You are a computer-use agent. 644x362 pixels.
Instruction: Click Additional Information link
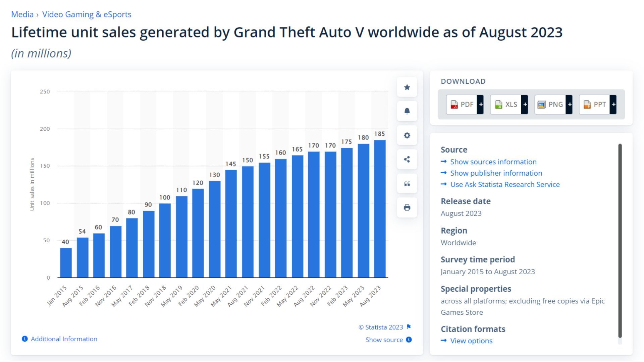tap(64, 339)
